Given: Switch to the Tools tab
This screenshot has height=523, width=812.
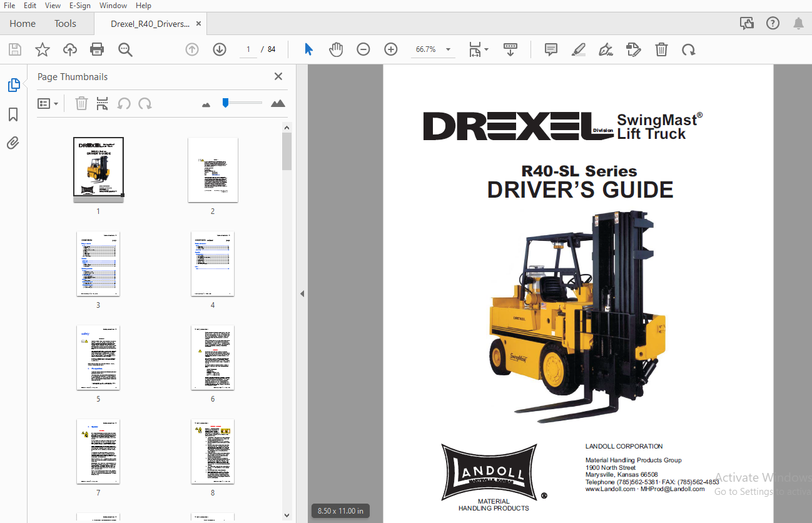Looking at the screenshot, I should point(65,24).
